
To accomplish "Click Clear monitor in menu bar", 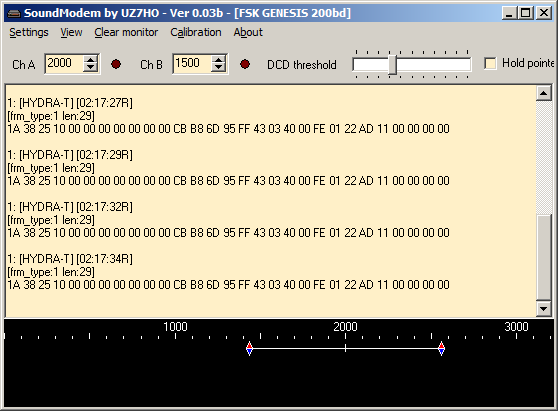I will point(126,32).
